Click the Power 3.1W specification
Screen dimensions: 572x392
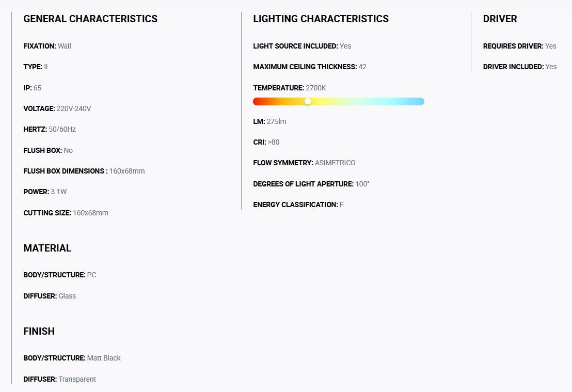click(x=45, y=192)
